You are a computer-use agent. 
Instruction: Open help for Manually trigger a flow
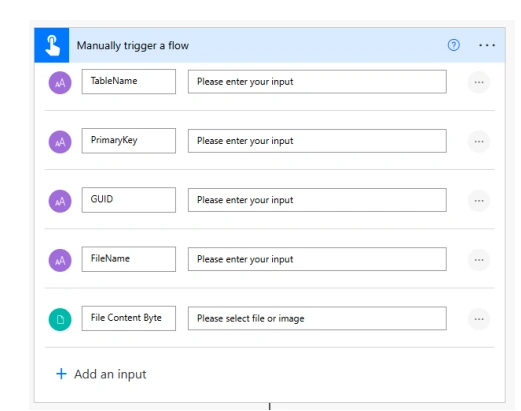point(453,45)
